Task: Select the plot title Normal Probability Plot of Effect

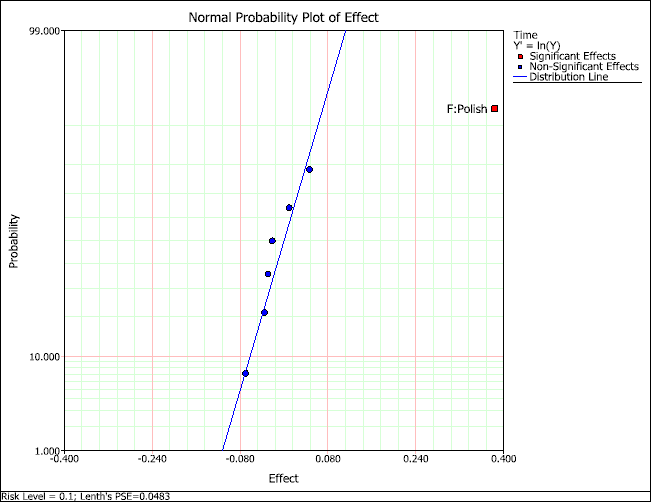Action: (x=283, y=17)
